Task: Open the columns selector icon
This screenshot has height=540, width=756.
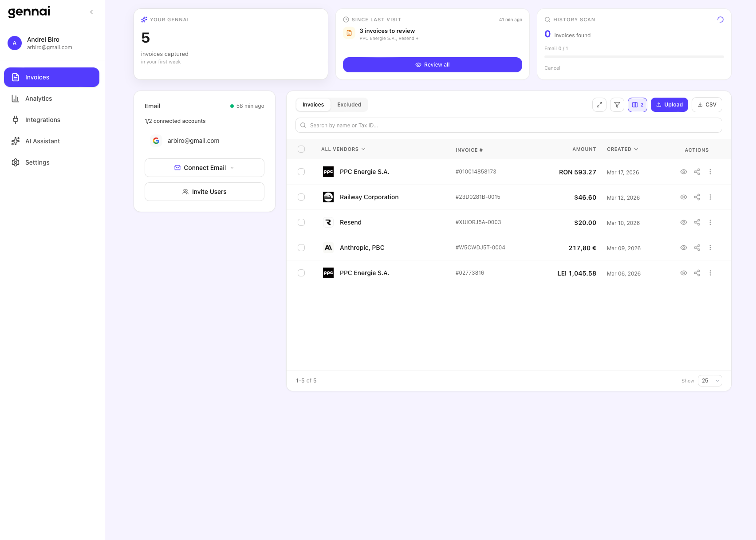Action: pos(637,105)
